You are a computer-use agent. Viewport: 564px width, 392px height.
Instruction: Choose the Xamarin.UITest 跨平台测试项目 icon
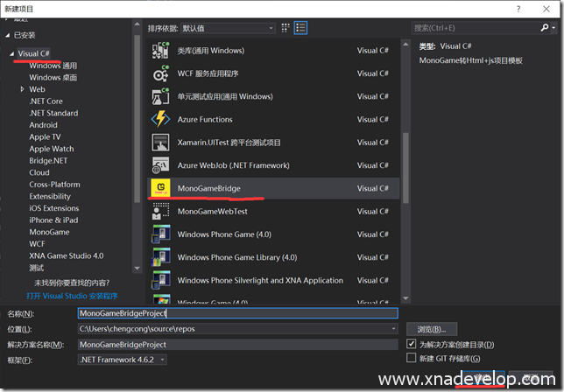pyautogui.click(x=160, y=142)
